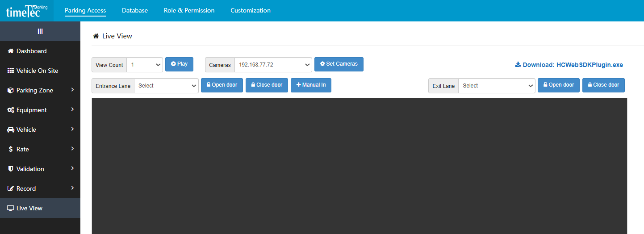
Task: Click the Live View monitor icon
Action: 11,208
